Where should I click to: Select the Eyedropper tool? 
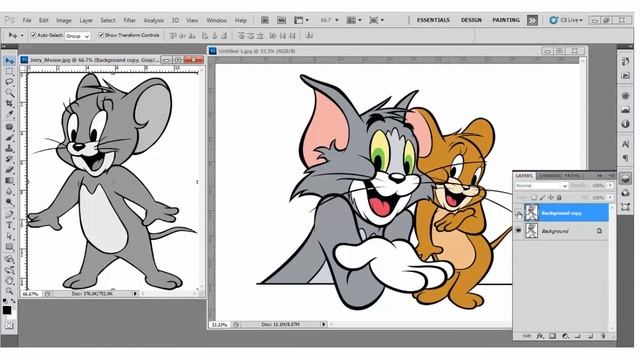pyautogui.click(x=9, y=115)
